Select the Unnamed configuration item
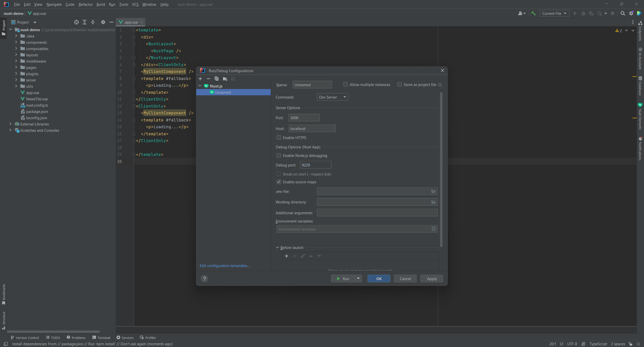The height and width of the screenshot is (347, 644). tap(233, 92)
